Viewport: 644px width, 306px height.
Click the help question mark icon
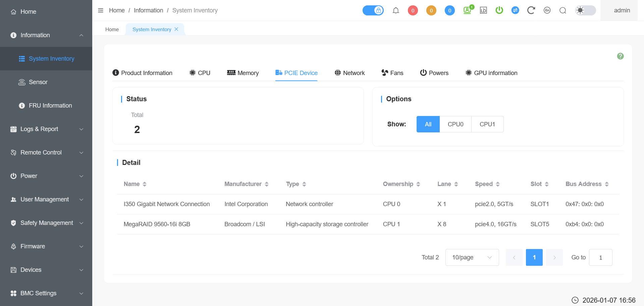click(620, 56)
